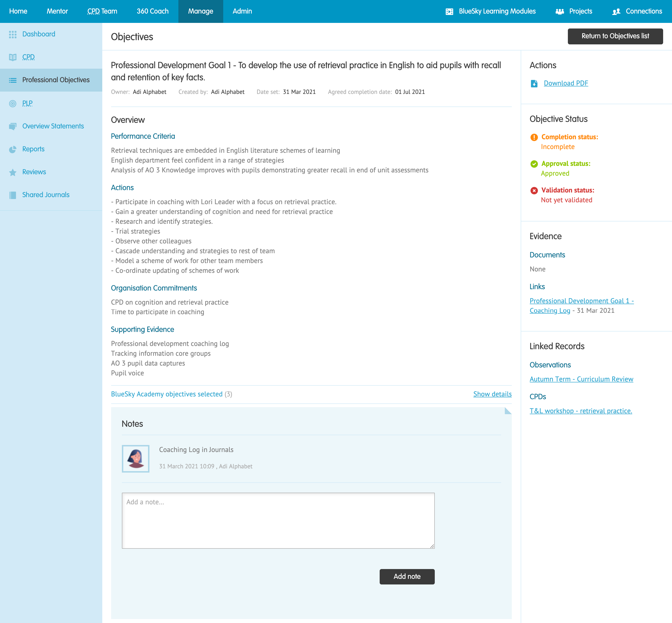Click the agreed completion date '01 Jul 2021'

point(410,92)
